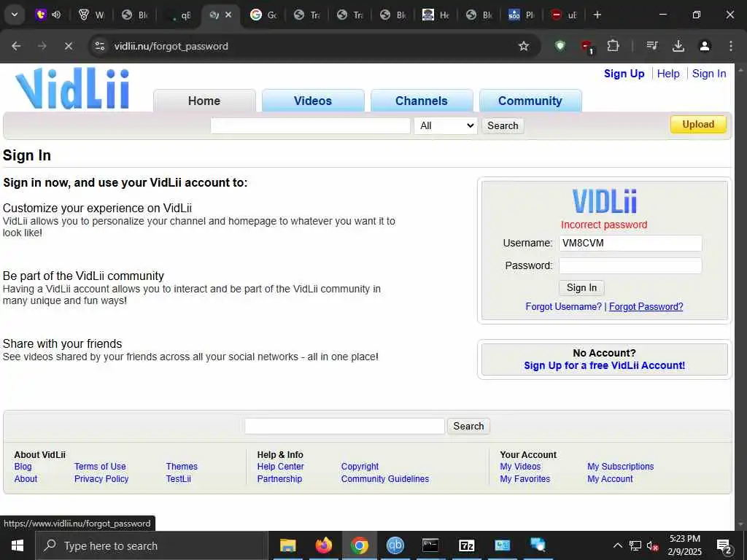Open the My Favorites footer link
The height and width of the screenshot is (560, 747).
pyautogui.click(x=525, y=479)
